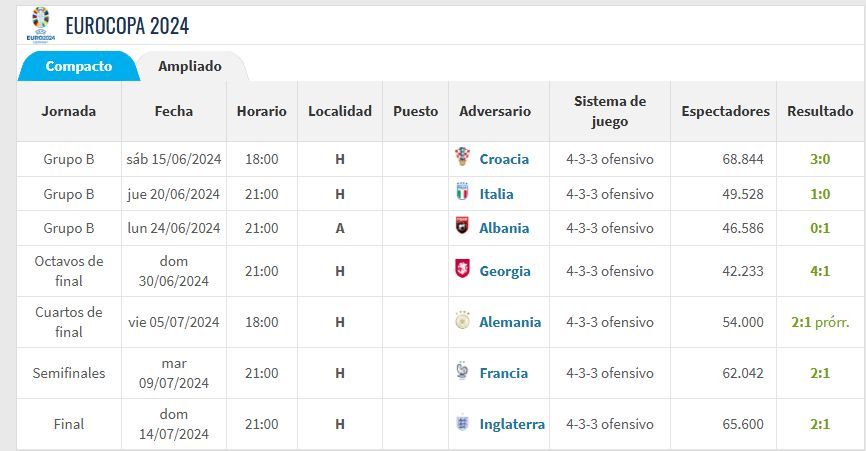Open the 2:1 prórr. result link
Image resolution: width=866 pixels, height=451 pixels.
[x=819, y=322]
